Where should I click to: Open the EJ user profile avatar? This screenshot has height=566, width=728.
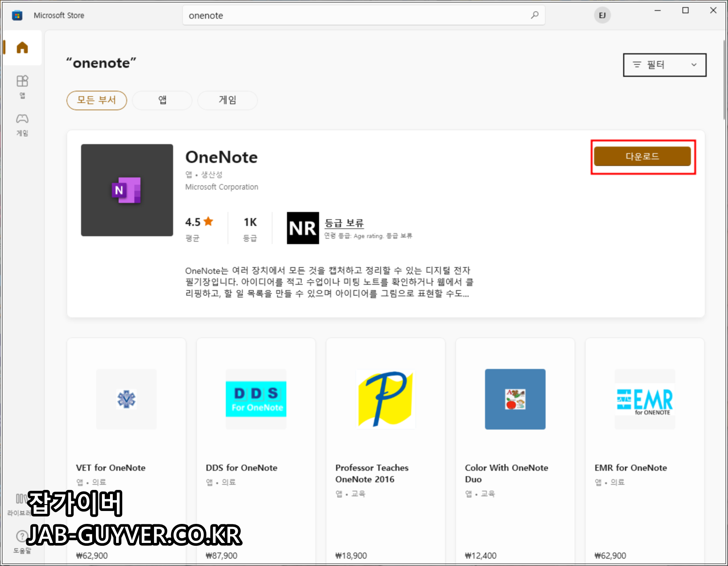pos(602,15)
